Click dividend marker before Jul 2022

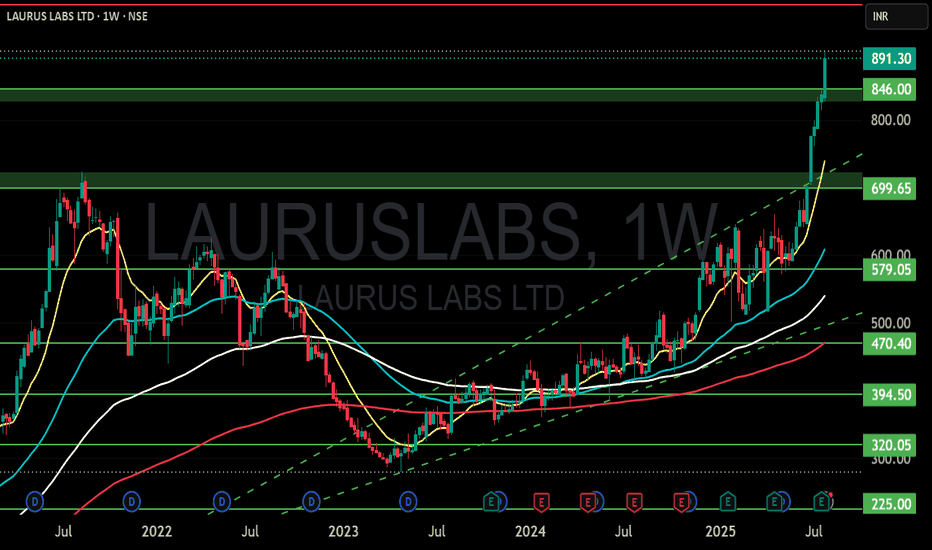222,502
